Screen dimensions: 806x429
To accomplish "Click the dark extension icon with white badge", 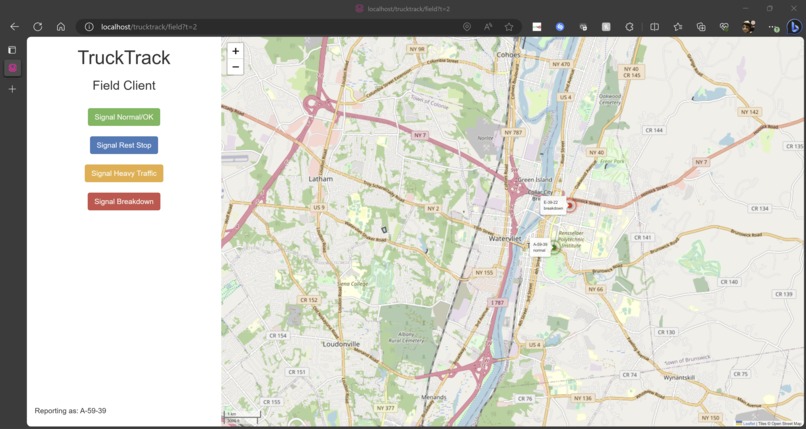I will click(x=583, y=27).
